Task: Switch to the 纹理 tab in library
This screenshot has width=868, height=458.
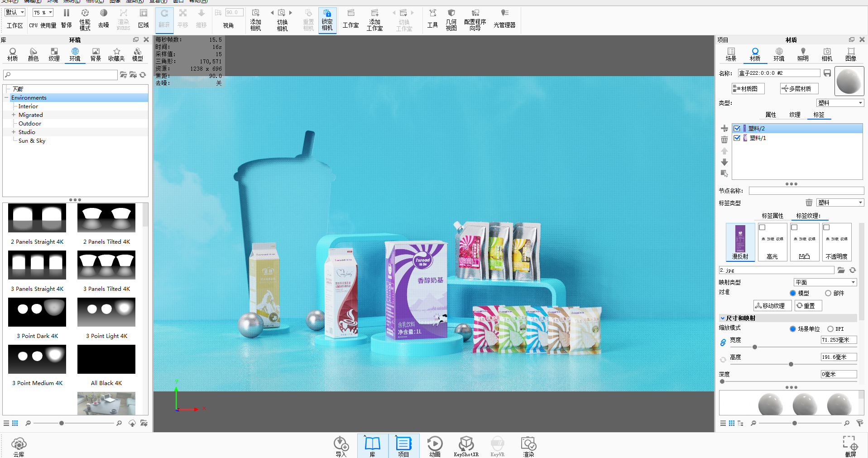Action: coord(54,54)
